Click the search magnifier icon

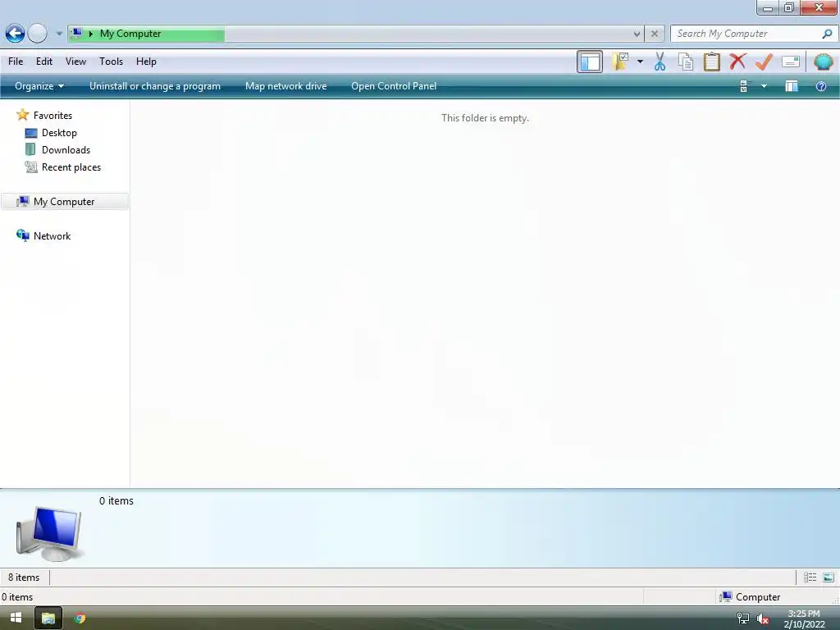coord(827,34)
